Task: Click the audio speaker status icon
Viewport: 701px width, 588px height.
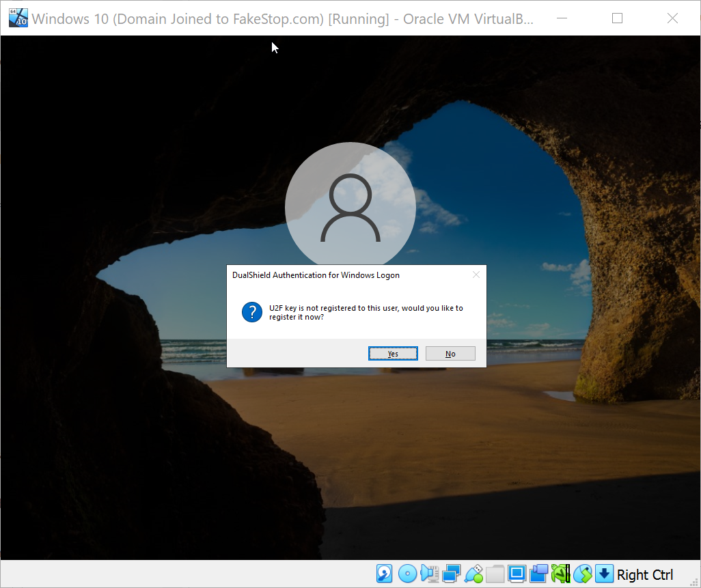Action: [x=429, y=574]
